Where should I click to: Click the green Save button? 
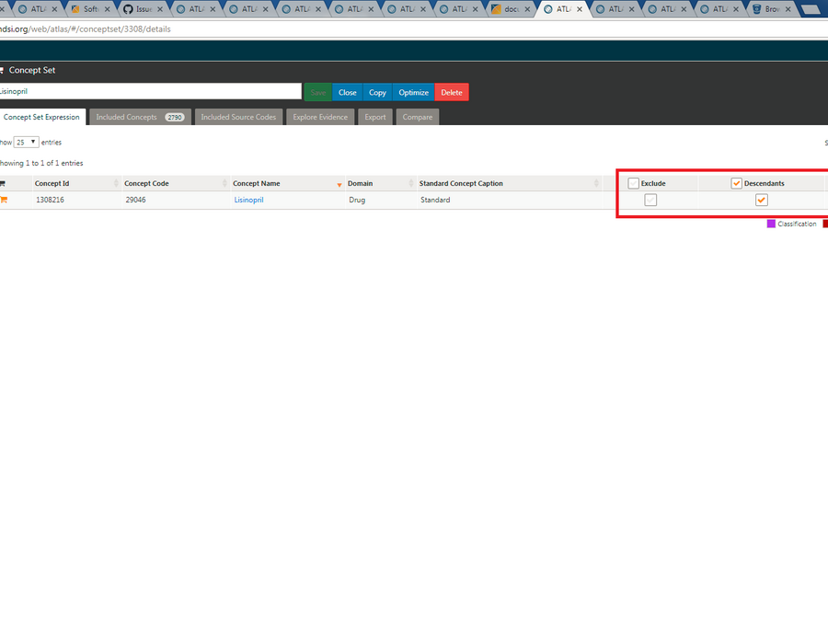pos(318,92)
